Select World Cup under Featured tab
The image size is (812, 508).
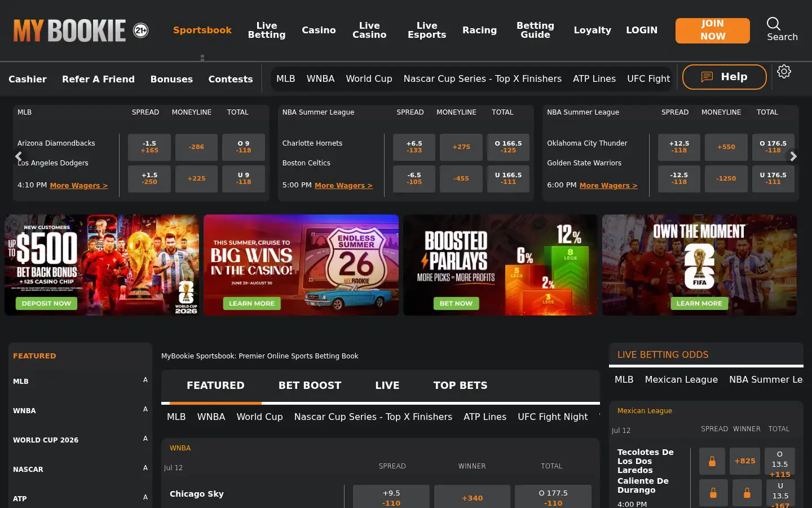[259, 417]
